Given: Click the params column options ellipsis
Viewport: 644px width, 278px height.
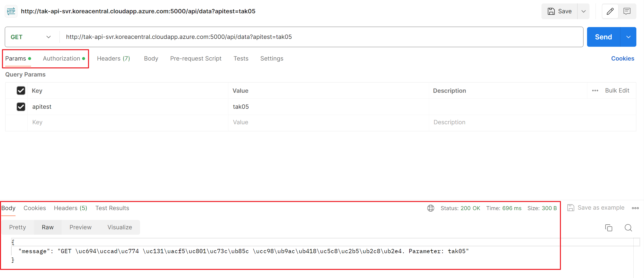Looking at the screenshot, I should pos(595,91).
